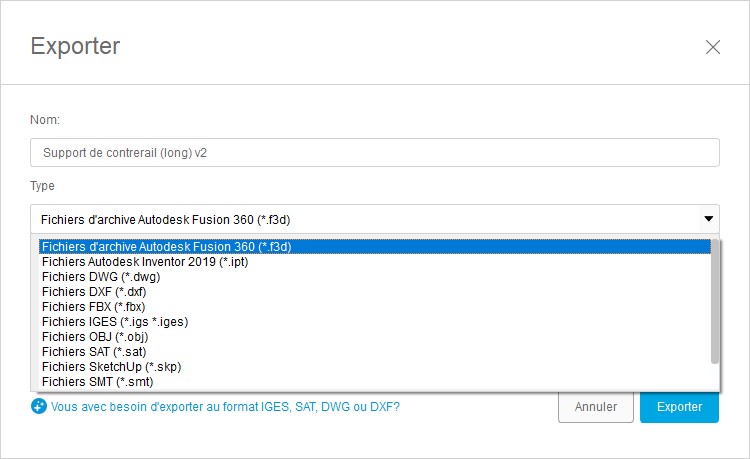This screenshot has width=750, height=459.
Task: Click the blue Exporter button
Action: [679, 407]
